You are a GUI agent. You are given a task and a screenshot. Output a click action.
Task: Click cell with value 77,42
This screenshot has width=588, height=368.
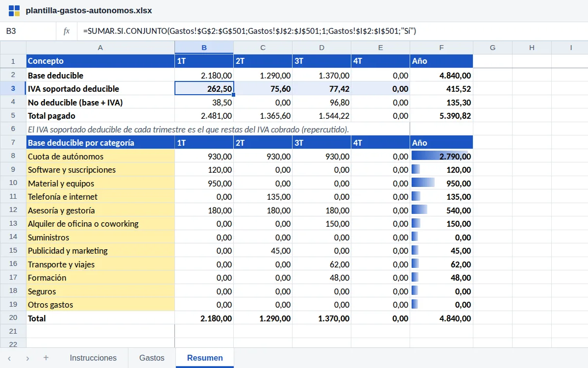(321, 89)
